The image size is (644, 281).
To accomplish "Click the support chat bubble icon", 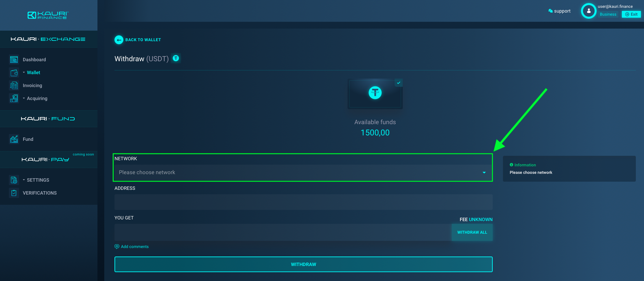I will pyautogui.click(x=550, y=11).
